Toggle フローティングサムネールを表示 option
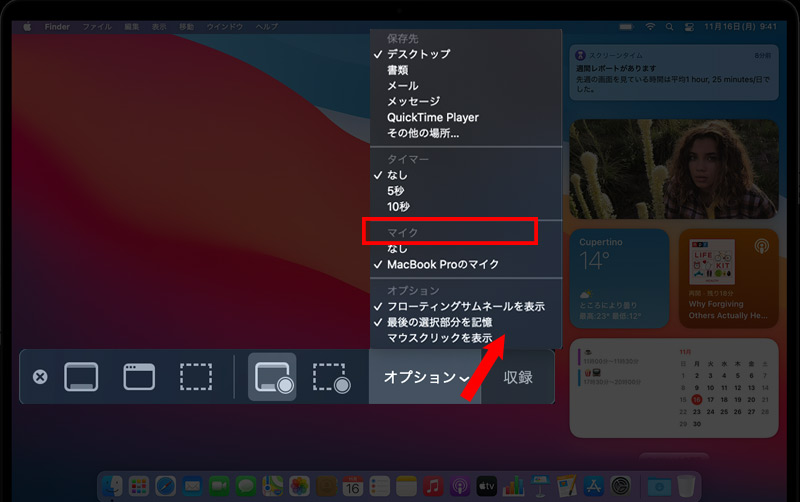The width and height of the screenshot is (800, 502). click(x=466, y=306)
